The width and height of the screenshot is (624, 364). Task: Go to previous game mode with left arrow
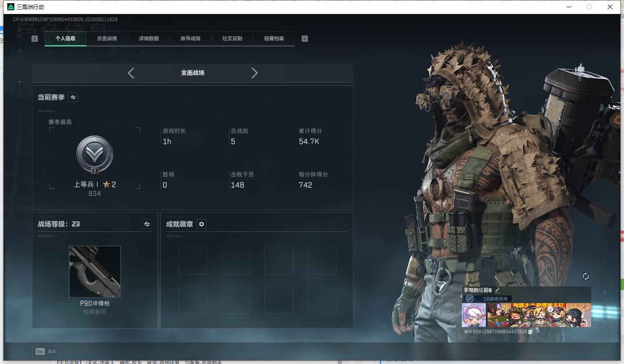click(131, 73)
